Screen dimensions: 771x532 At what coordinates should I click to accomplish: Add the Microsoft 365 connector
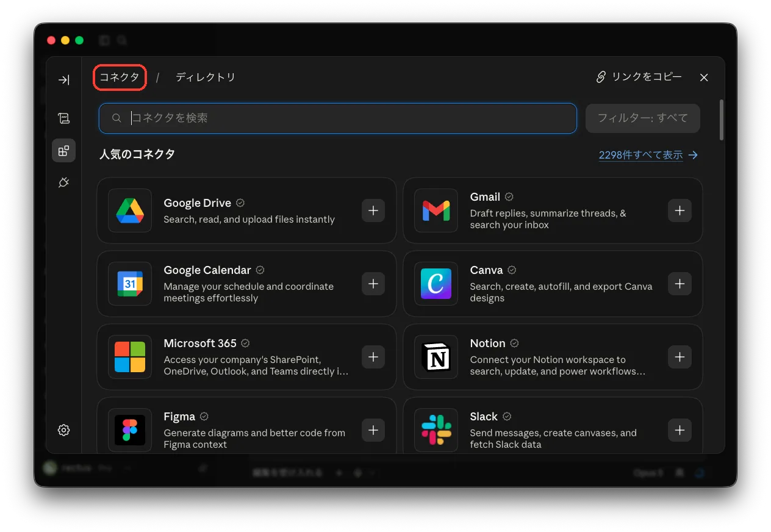373,357
